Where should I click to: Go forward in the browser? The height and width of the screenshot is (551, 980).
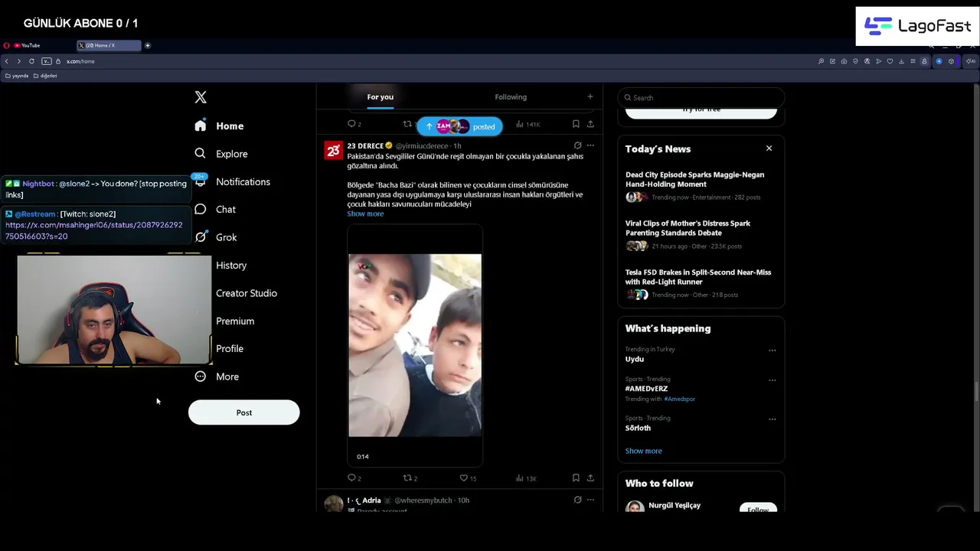coord(19,61)
